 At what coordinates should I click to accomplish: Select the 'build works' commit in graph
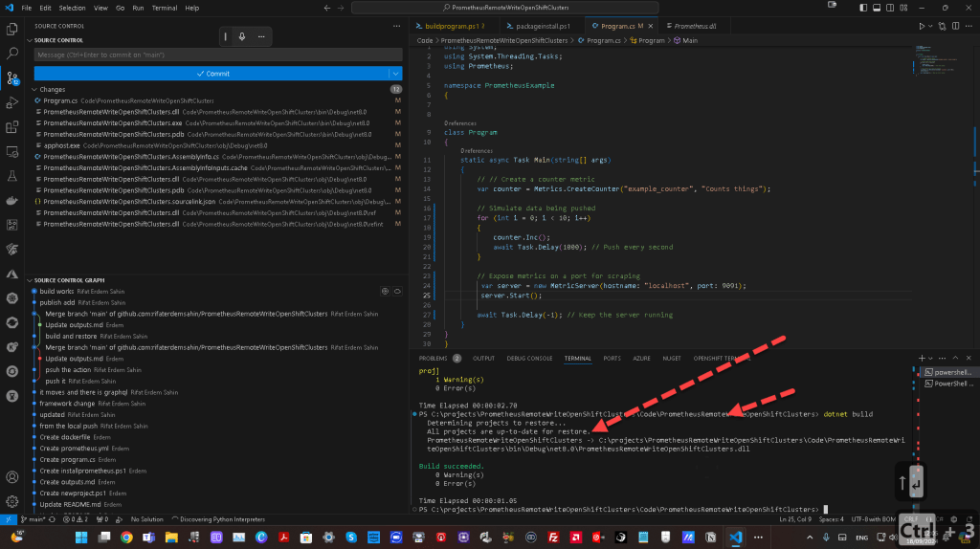218,292
